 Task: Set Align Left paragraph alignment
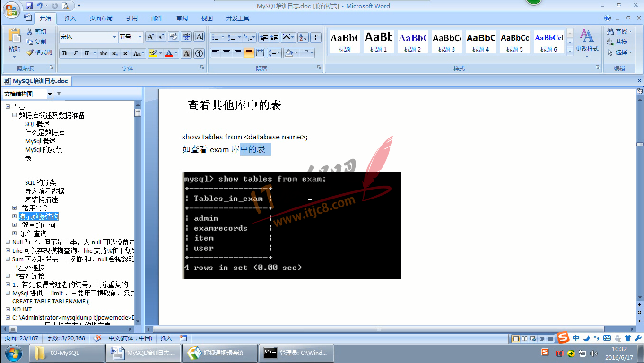pyautogui.click(x=216, y=53)
